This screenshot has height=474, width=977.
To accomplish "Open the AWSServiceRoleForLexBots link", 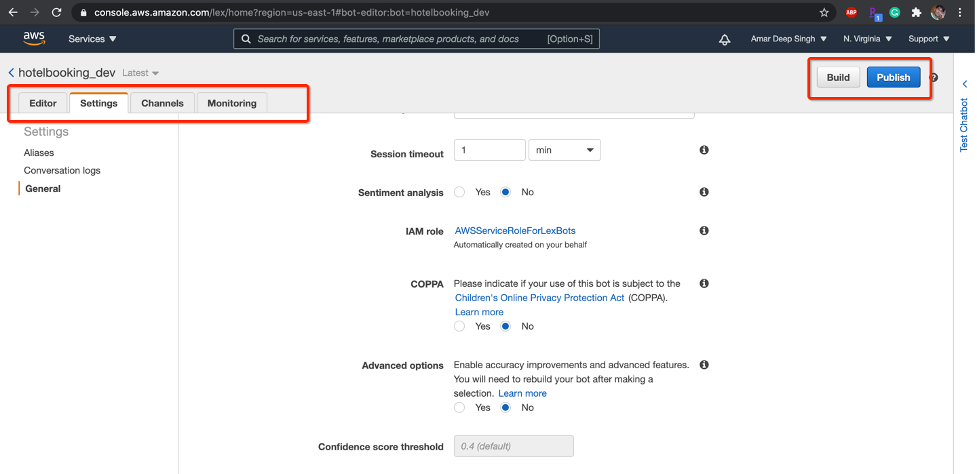I will (515, 231).
